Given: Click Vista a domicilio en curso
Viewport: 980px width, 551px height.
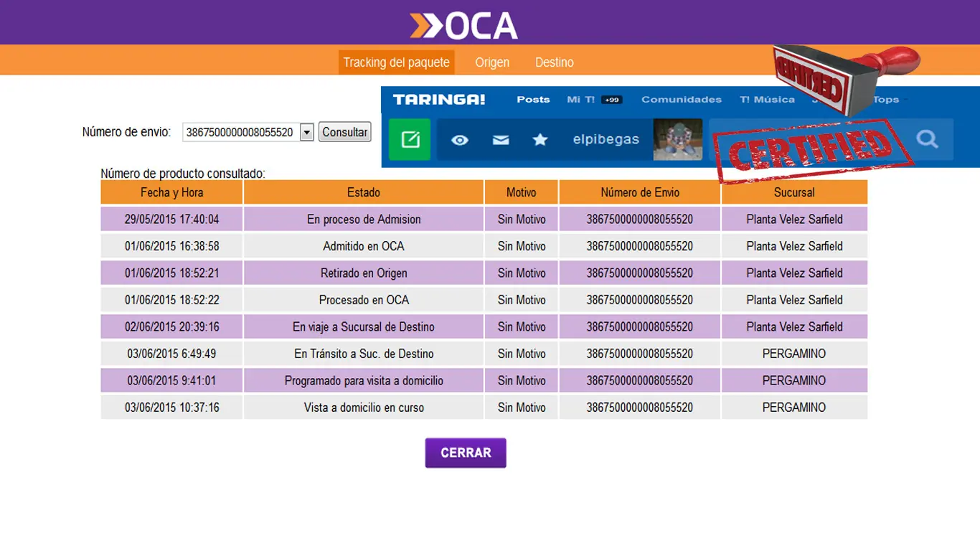Looking at the screenshot, I should [x=364, y=408].
